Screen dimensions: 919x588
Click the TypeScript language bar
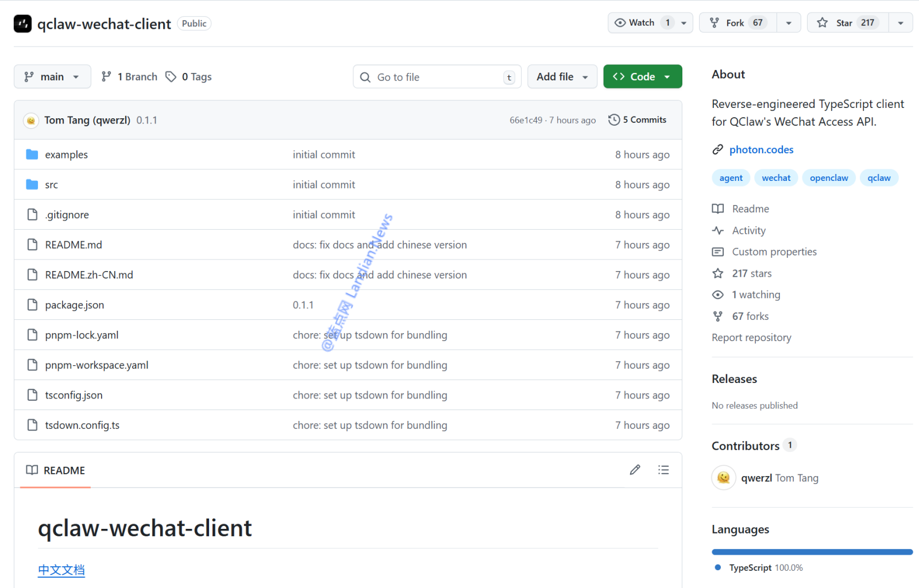click(812, 552)
